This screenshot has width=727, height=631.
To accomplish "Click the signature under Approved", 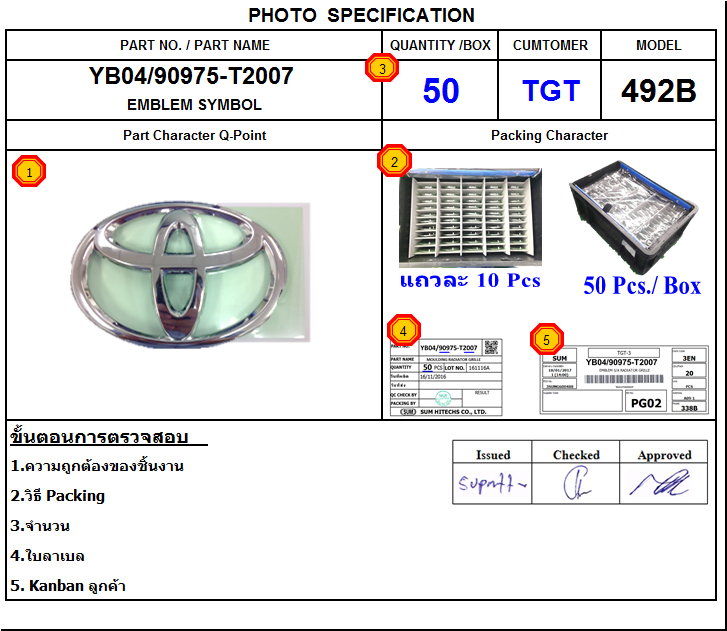I will pyautogui.click(x=660, y=482).
